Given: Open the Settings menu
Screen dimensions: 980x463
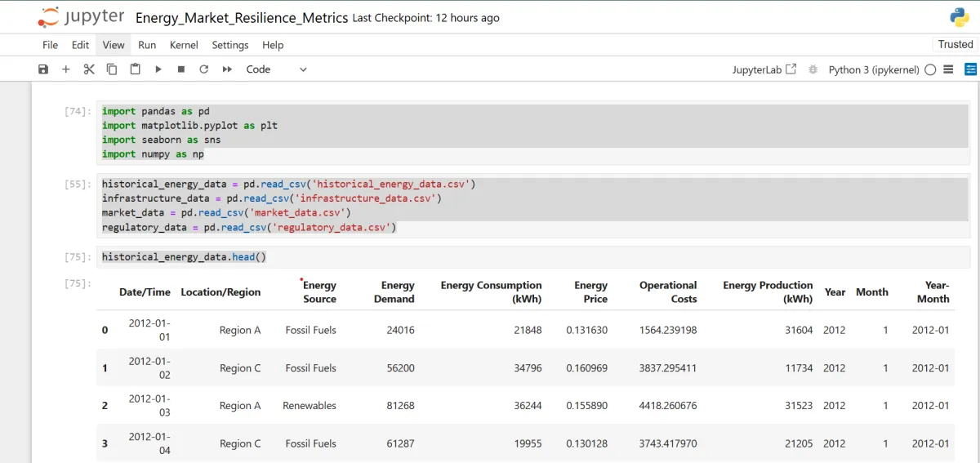Looking at the screenshot, I should click(230, 45).
